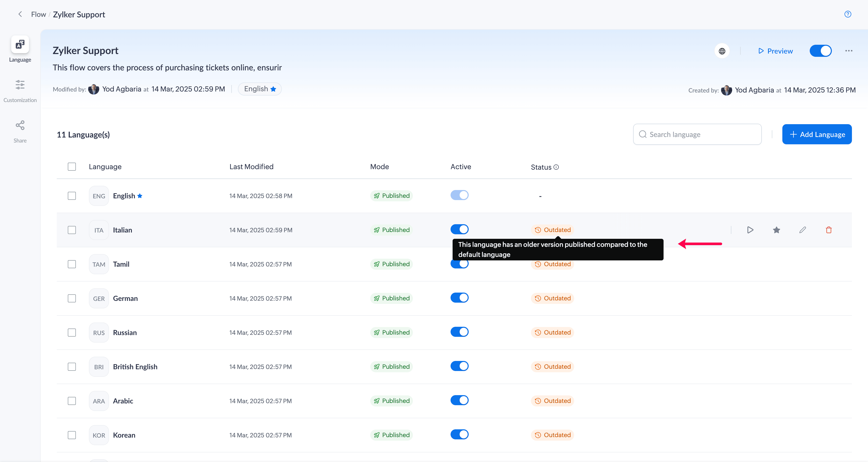Toggle the Arabic active switch
Image resolution: width=868 pixels, height=462 pixels.
pyautogui.click(x=459, y=400)
